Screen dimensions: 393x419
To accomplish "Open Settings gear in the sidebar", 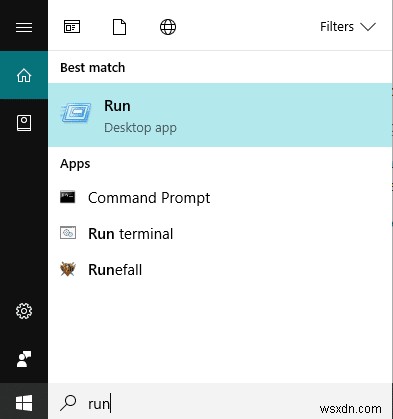I will 24,311.
